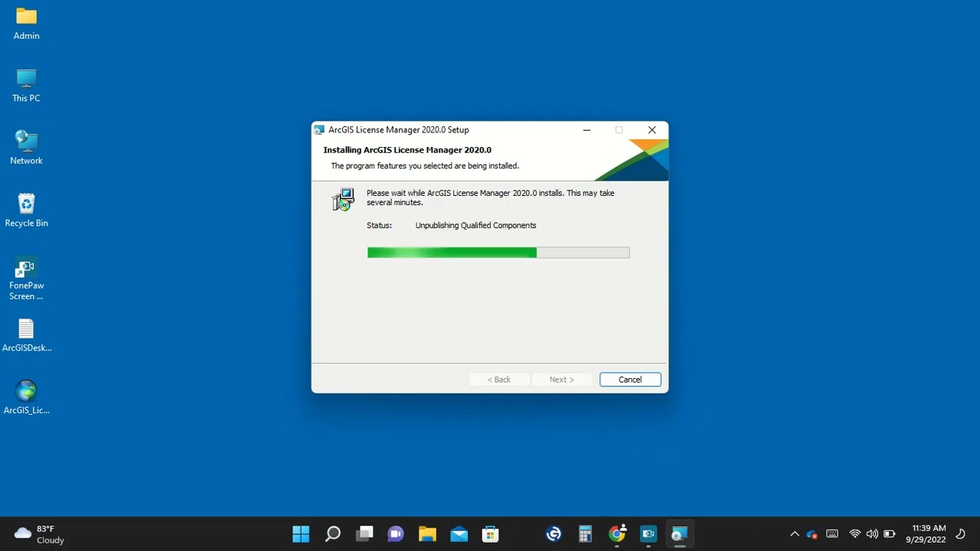Open the volume speaker tray icon
980x551 pixels.
click(x=872, y=534)
